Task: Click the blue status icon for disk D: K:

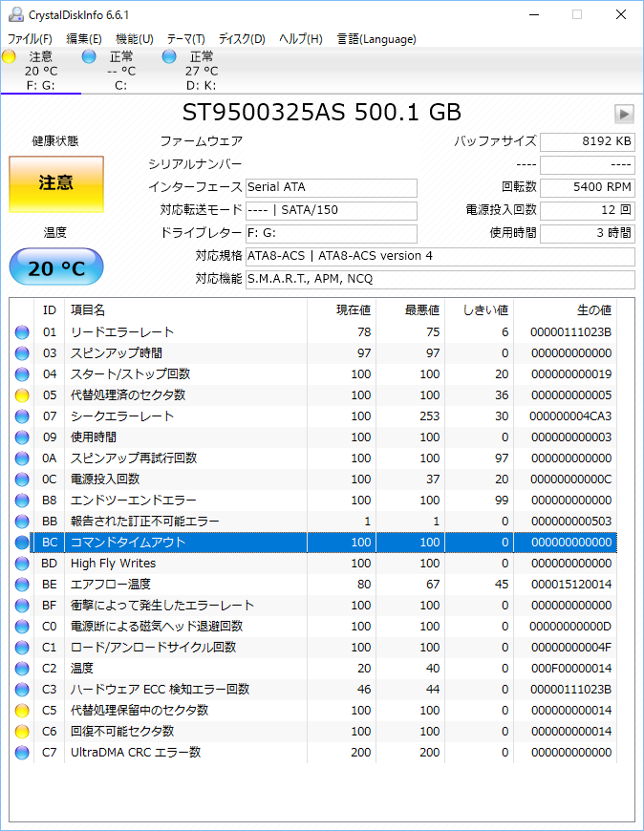Action: [x=169, y=56]
